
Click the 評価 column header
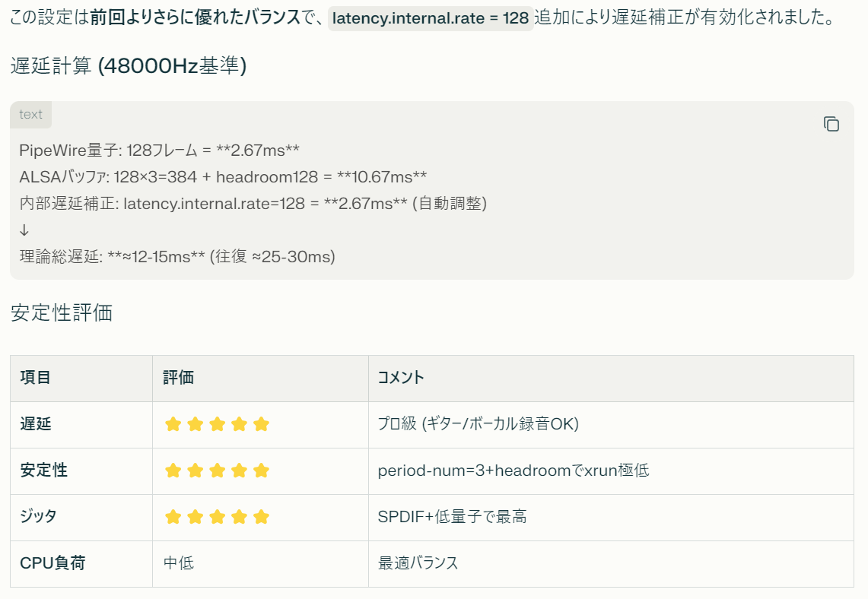tap(179, 378)
